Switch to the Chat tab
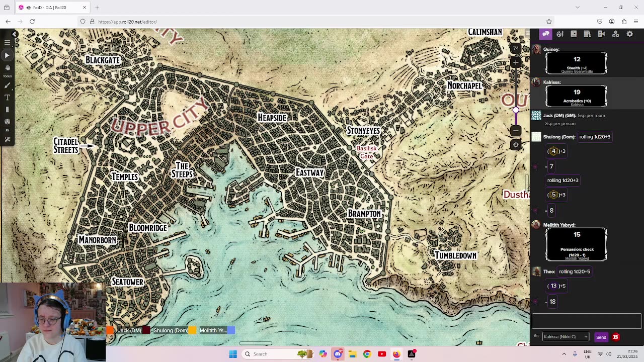 click(x=546, y=34)
